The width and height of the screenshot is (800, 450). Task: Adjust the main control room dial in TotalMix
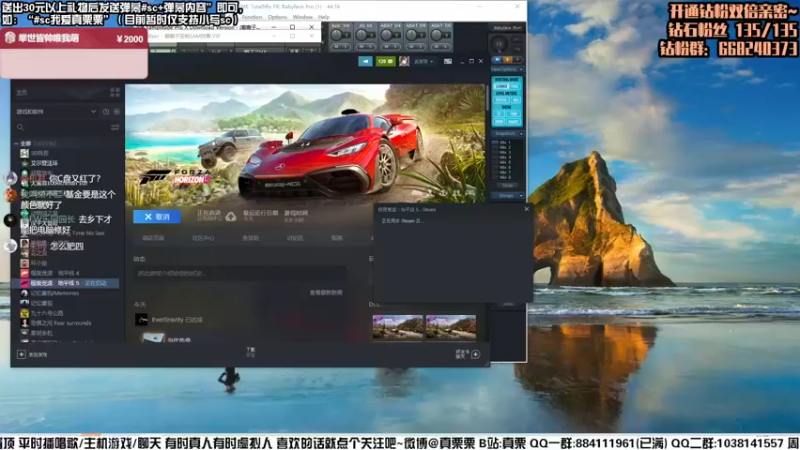(499, 44)
